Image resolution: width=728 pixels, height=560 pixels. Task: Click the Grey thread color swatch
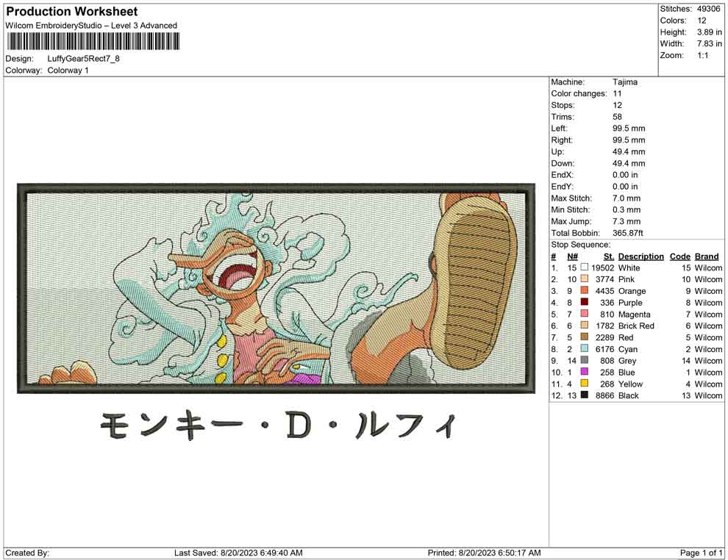pos(584,360)
